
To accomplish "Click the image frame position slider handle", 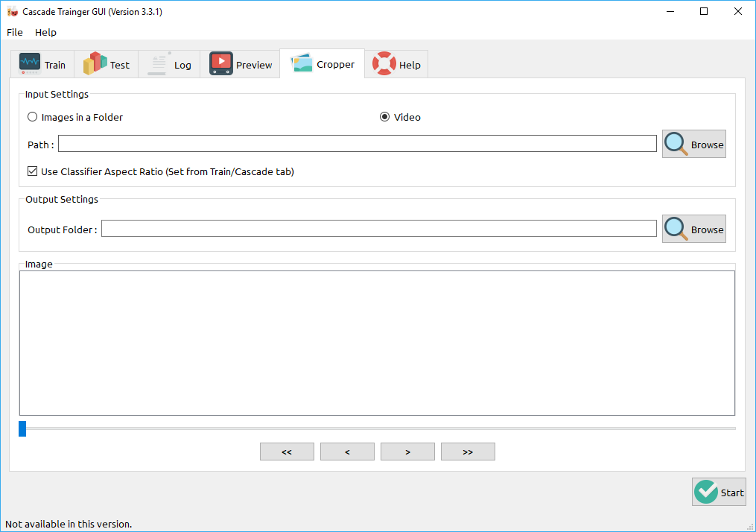I will [22, 428].
